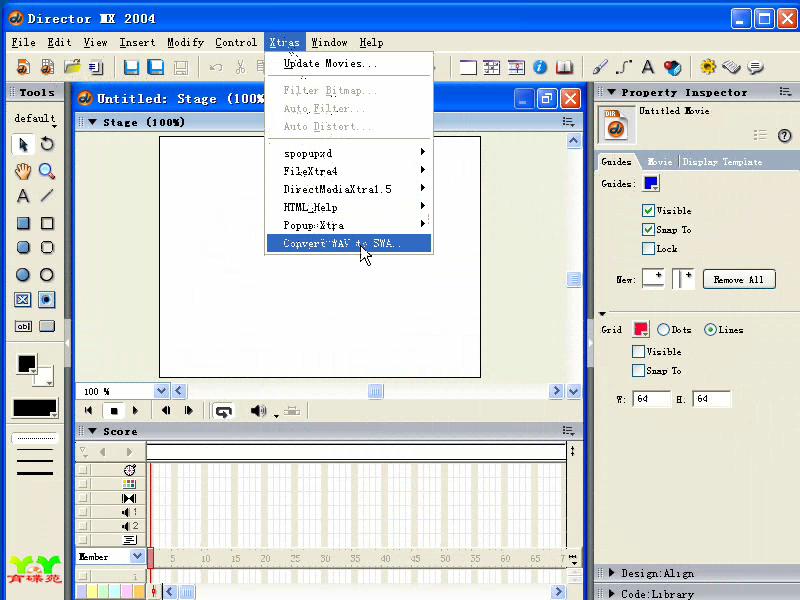Open the Grid red color swatch
Viewport: 800px width, 600px height.
pyautogui.click(x=641, y=329)
